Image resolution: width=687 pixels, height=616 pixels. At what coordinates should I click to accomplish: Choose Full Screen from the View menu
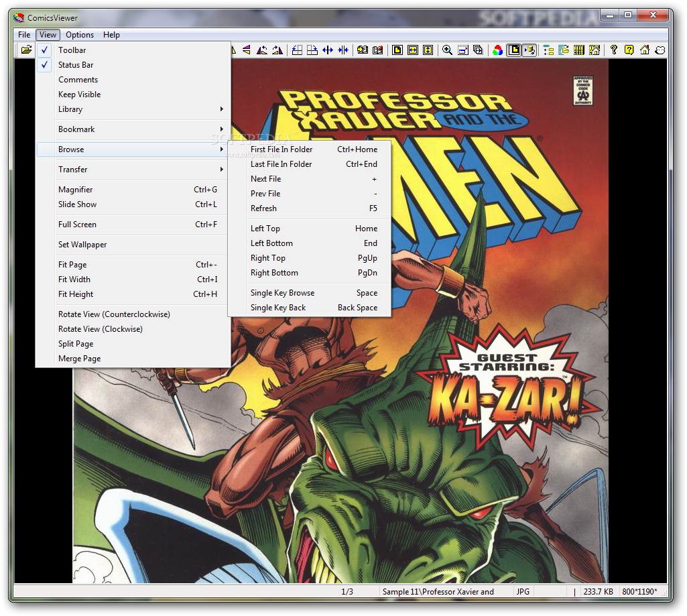point(133,225)
